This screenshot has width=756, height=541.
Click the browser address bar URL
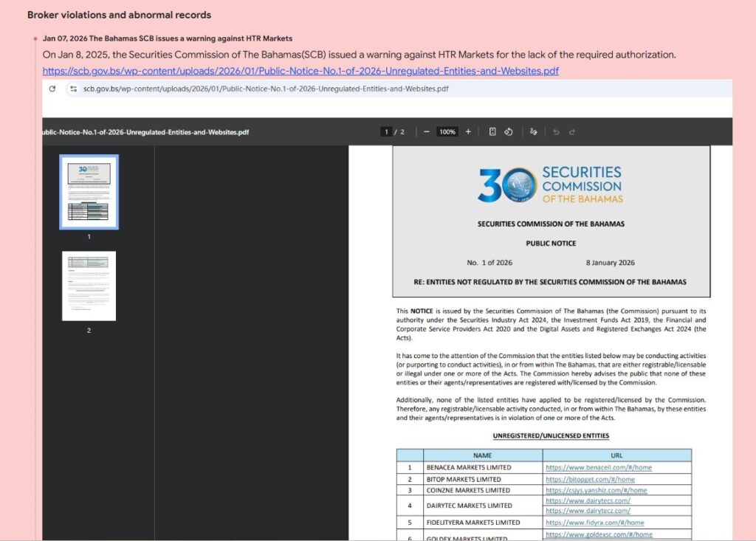pos(266,89)
